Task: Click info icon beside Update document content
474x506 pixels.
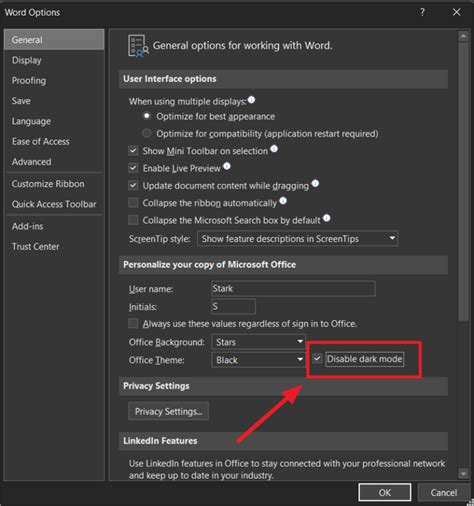Action: [x=315, y=183]
